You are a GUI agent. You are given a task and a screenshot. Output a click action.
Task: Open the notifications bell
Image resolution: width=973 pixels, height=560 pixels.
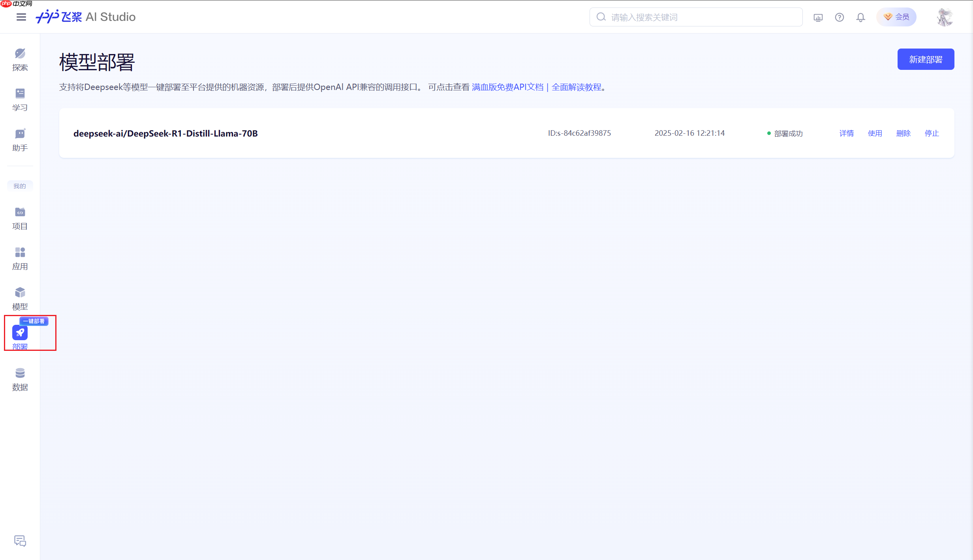click(x=860, y=17)
